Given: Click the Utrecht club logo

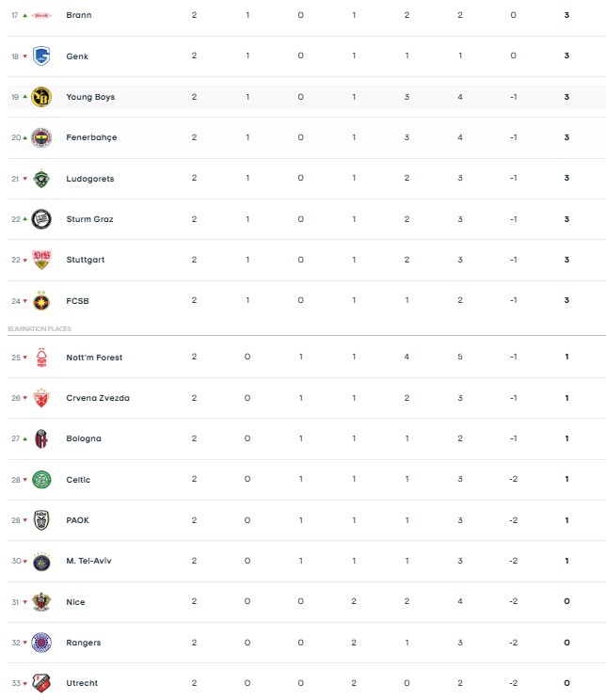Looking at the screenshot, I should pyautogui.click(x=41, y=683).
